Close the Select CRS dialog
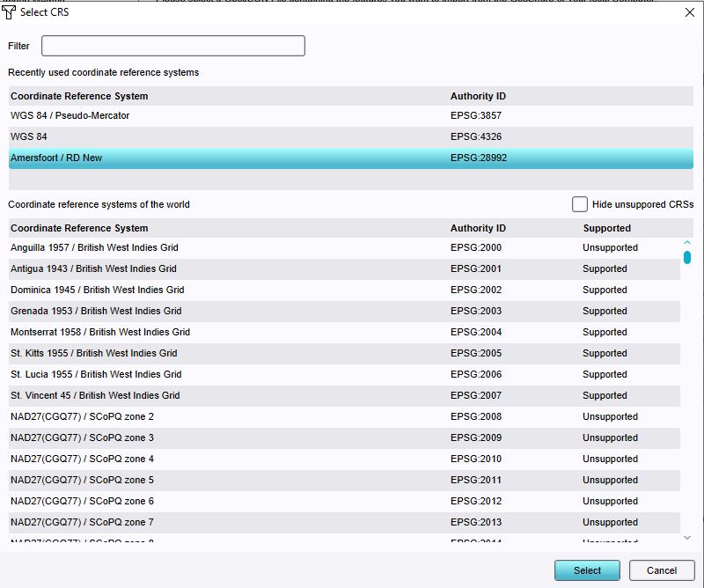The height and width of the screenshot is (588, 704). coord(688,11)
